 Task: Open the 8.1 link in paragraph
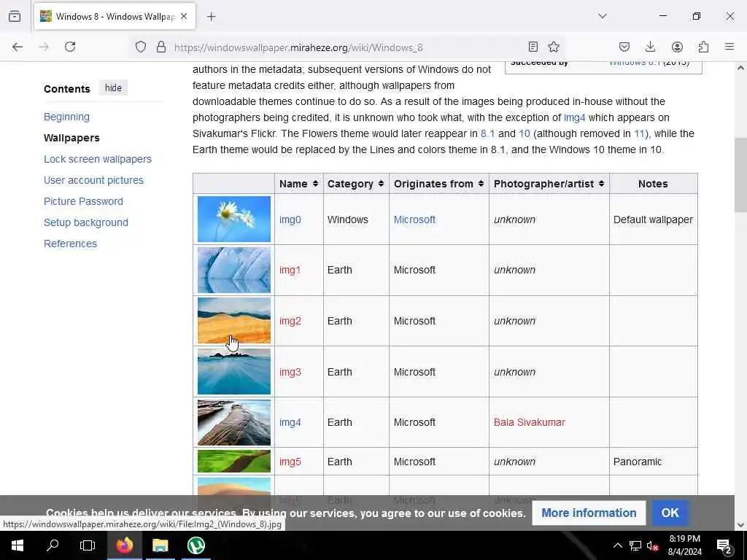point(487,134)
